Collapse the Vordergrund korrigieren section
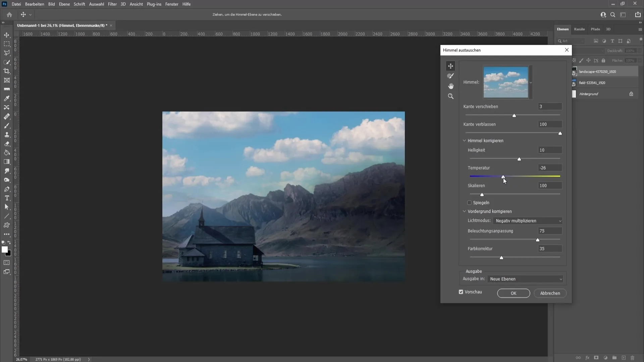The width and height of the screenshot is (644, 362). click(x=465, y=212)
